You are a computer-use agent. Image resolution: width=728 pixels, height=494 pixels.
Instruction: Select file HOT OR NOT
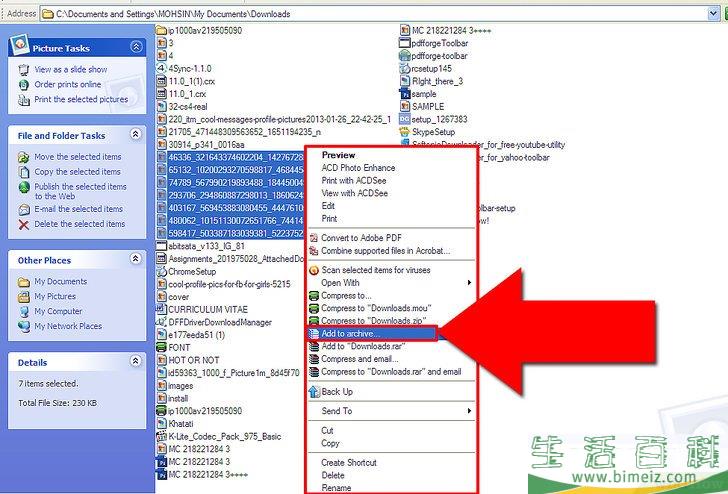pos(193,360)
